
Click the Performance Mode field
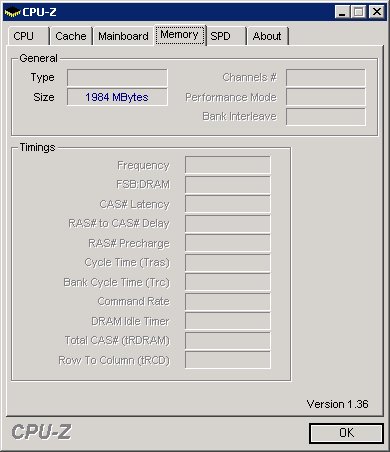(x=326, y=97)
